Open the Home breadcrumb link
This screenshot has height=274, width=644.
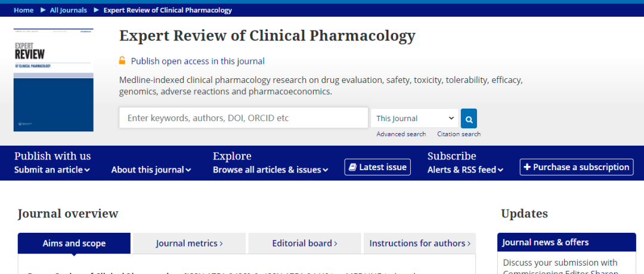tap(24, 10)
